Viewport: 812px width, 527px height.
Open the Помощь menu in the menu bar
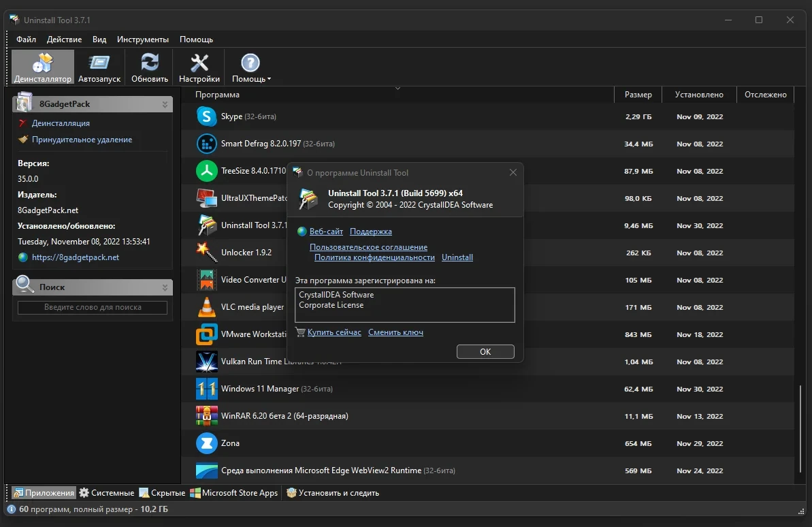[x=196, y=39]
